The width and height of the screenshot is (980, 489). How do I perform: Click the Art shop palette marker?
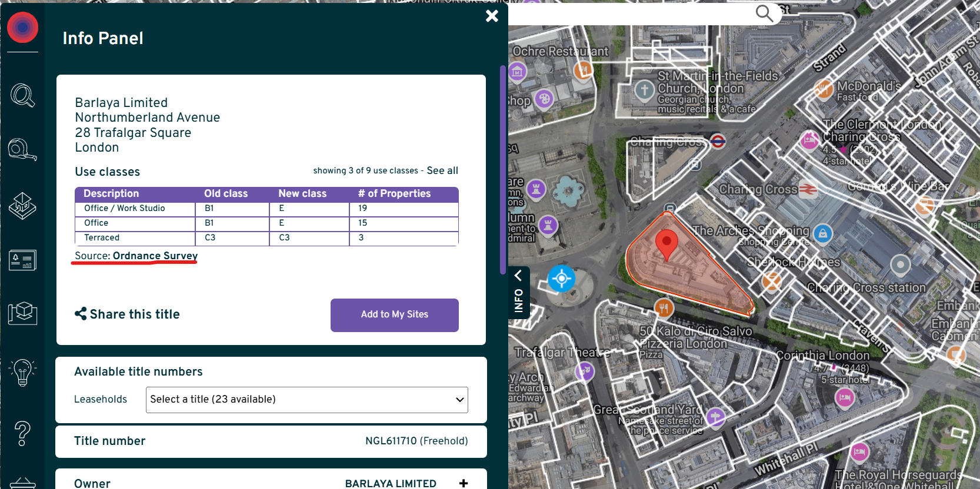[x=544, y=99]
